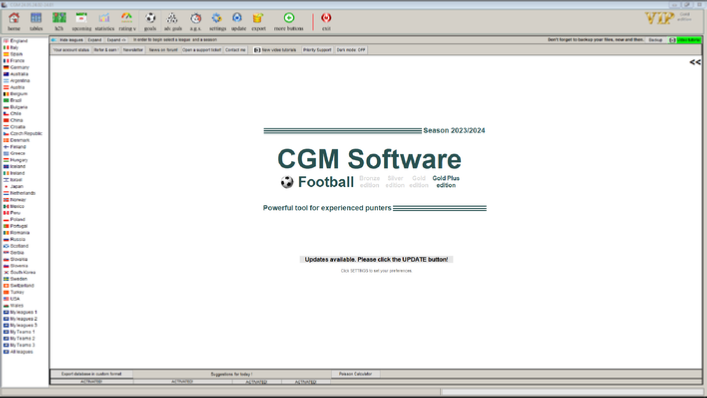
Task: Open Your account status item
Action: click(71, 50)
